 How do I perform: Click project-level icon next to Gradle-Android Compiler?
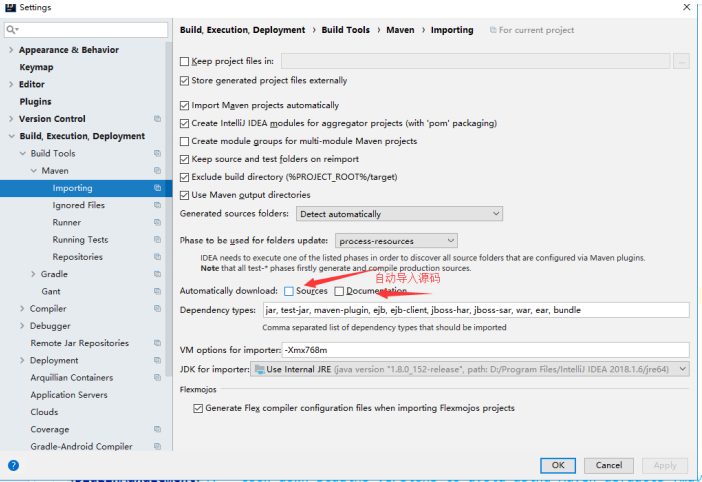(157, 446)
